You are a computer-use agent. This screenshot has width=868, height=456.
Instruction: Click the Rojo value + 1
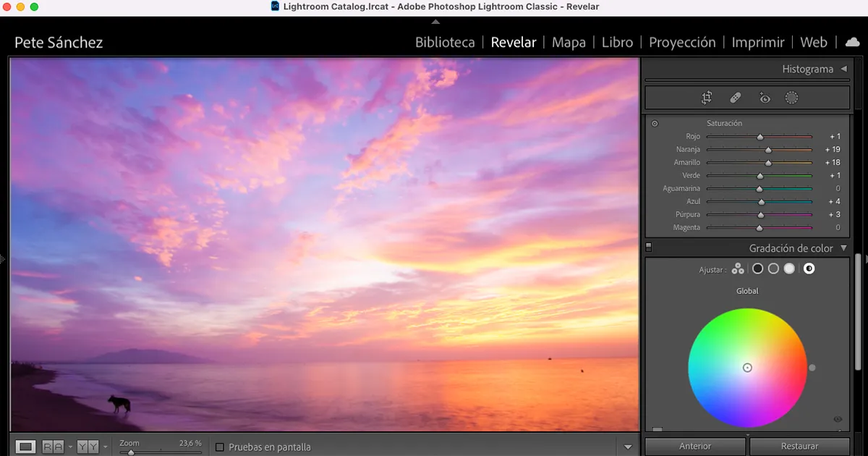(835, 137)
